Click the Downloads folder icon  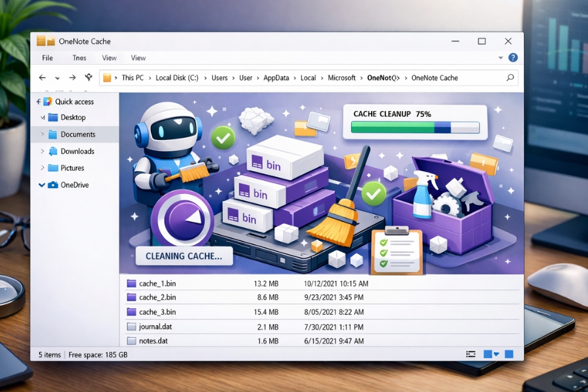52,151
